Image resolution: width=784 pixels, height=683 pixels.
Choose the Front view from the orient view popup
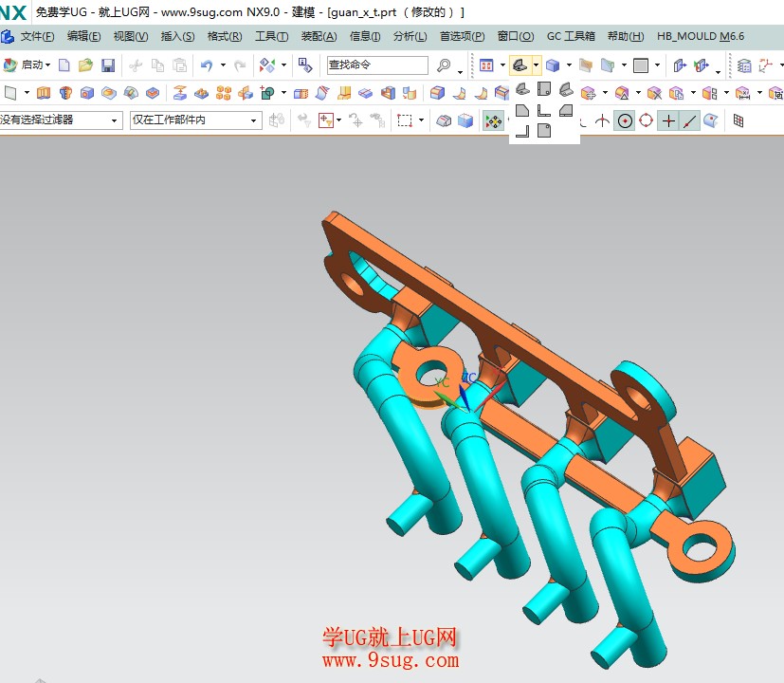544,110
